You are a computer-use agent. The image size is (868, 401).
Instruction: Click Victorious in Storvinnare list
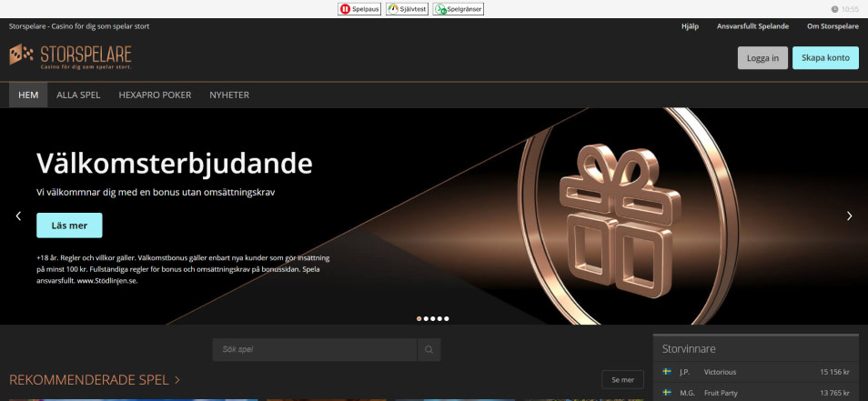(x=720, y=372)
